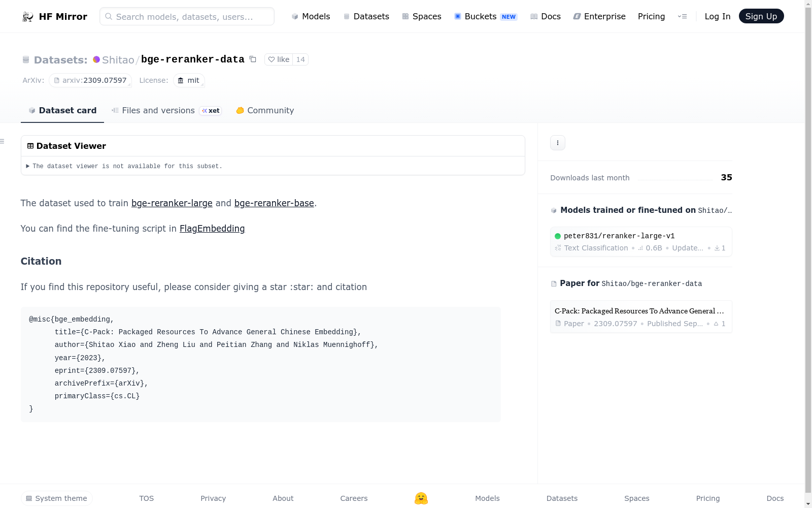Open Pricing in the footer
812x508 pixels.
[x=708, y=498]
